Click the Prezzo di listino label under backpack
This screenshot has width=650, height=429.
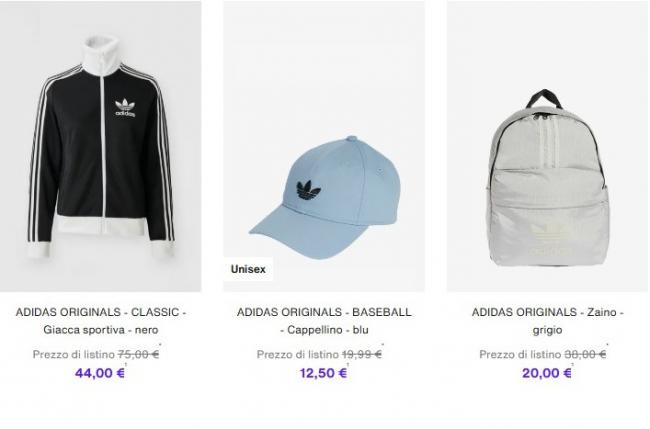(520, 354)
